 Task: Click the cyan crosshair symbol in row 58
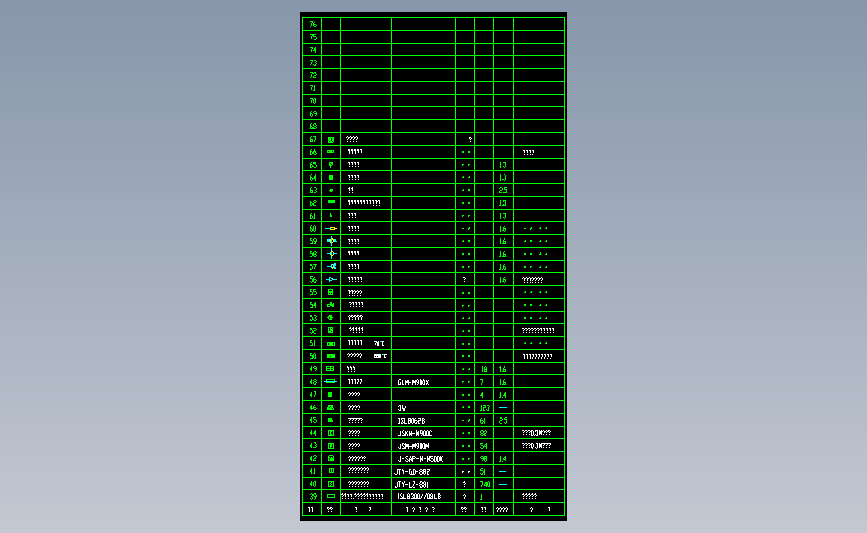pyautogui.click(x=331, y=254)
